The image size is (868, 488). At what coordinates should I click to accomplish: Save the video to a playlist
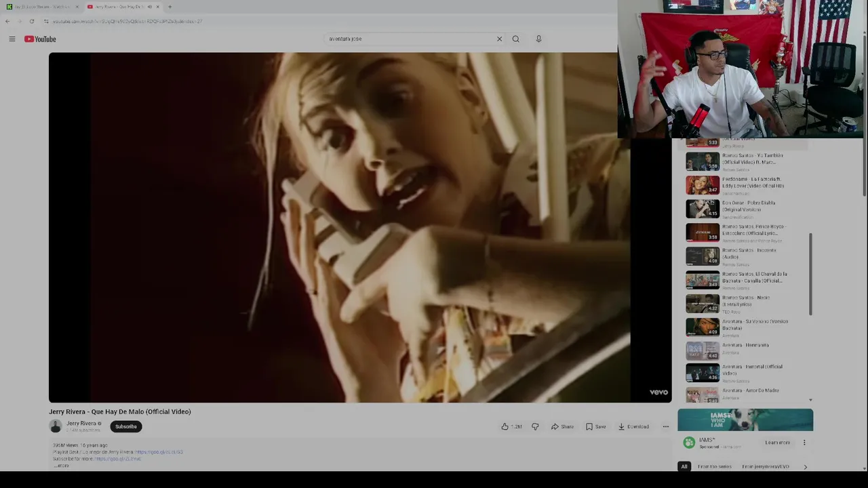click(596, 426)
